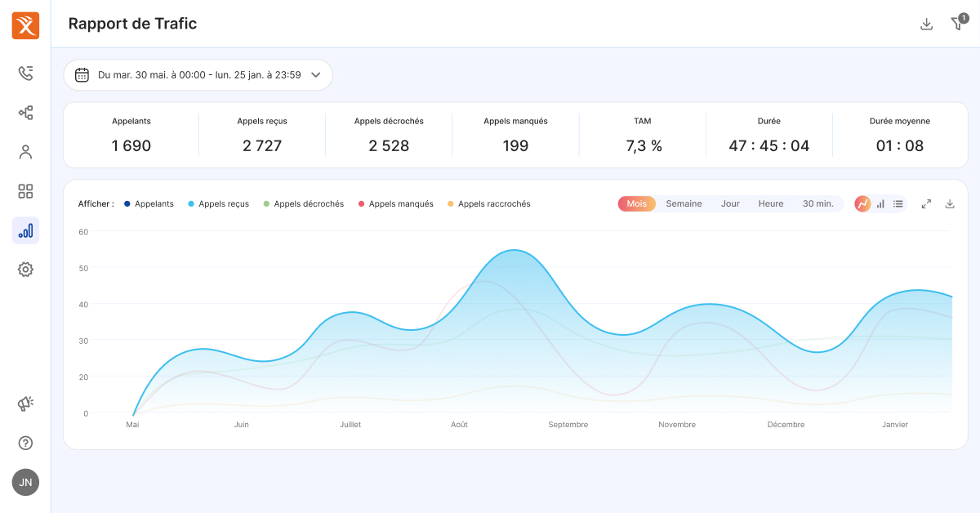Click the filter icon with badge
980x513 pixels.
(x=957, y=24)
